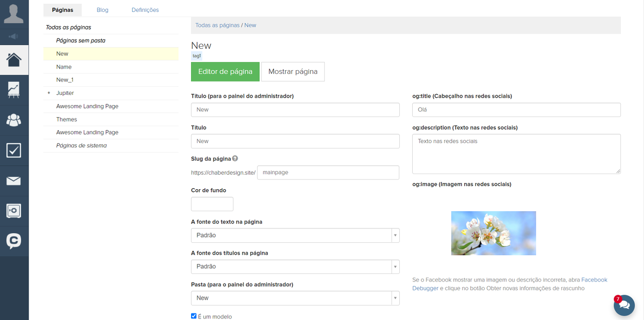Click the og:image flower thumbnail
The height and width of the screenshot is (320, 644).
(493, 233)
